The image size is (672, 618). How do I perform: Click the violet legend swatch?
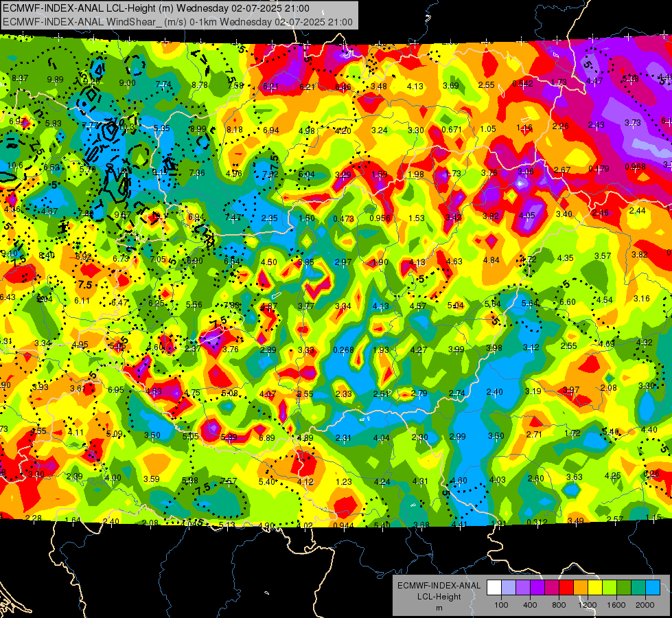point(537,588)
